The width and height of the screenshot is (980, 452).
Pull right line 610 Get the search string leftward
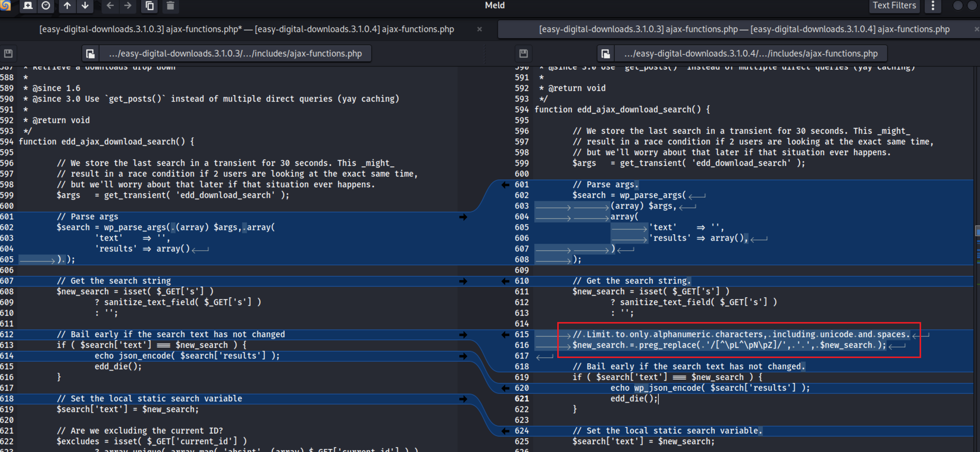(x=505, y=281)
